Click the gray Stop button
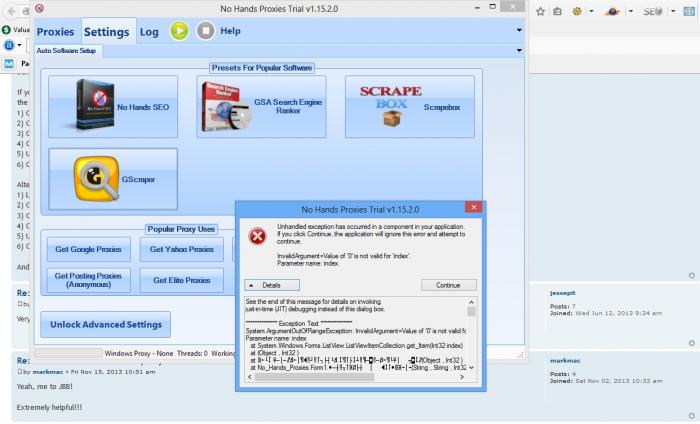700x424 pixels. click(x=206, y=31)
